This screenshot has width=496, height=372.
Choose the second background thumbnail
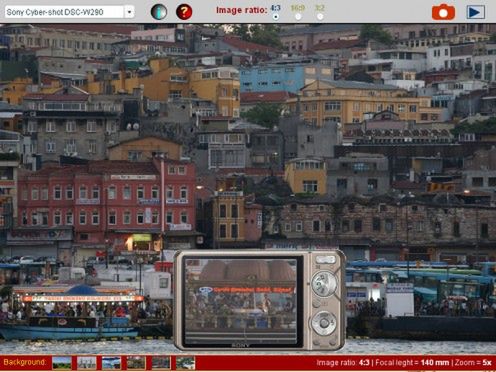pyautogui.click(x=87, y=363)
